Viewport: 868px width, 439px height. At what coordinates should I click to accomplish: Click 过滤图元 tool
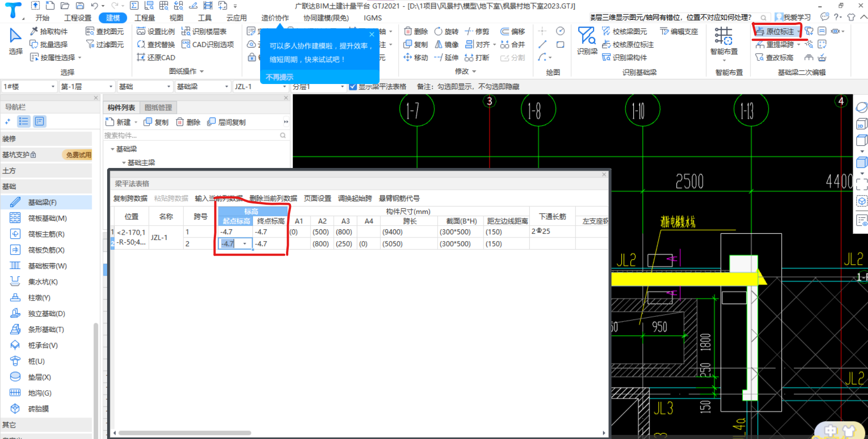click(x=105, y=44)
